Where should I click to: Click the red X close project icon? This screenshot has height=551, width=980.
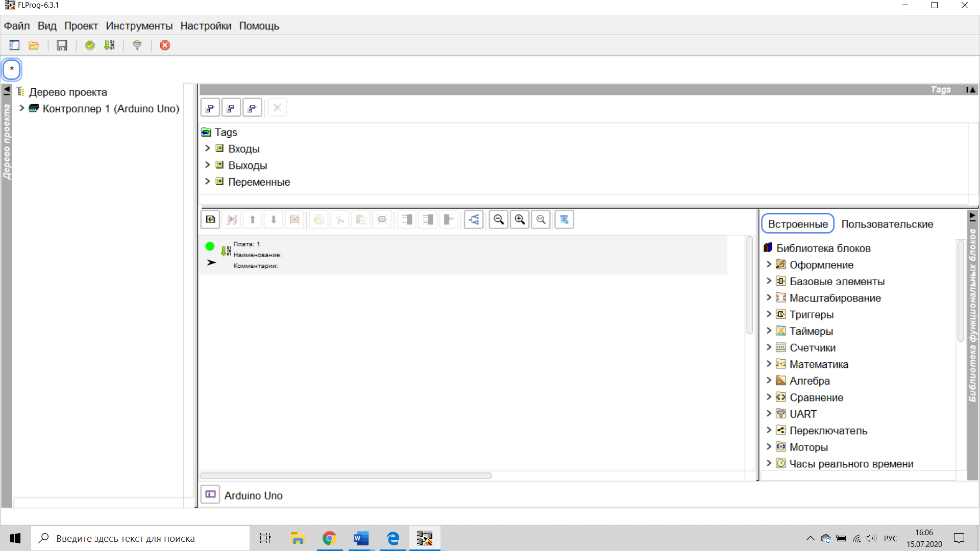point(165,45)
